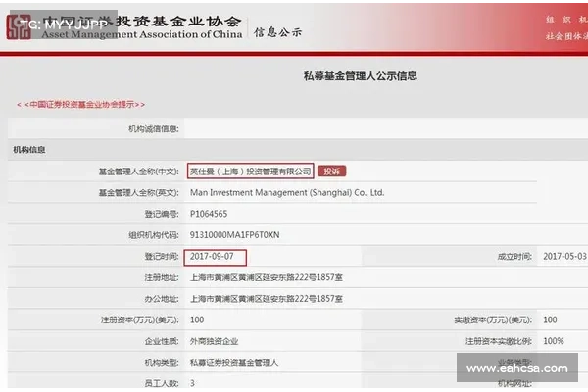Click the 企业性质 label

(x=162, y=341)
